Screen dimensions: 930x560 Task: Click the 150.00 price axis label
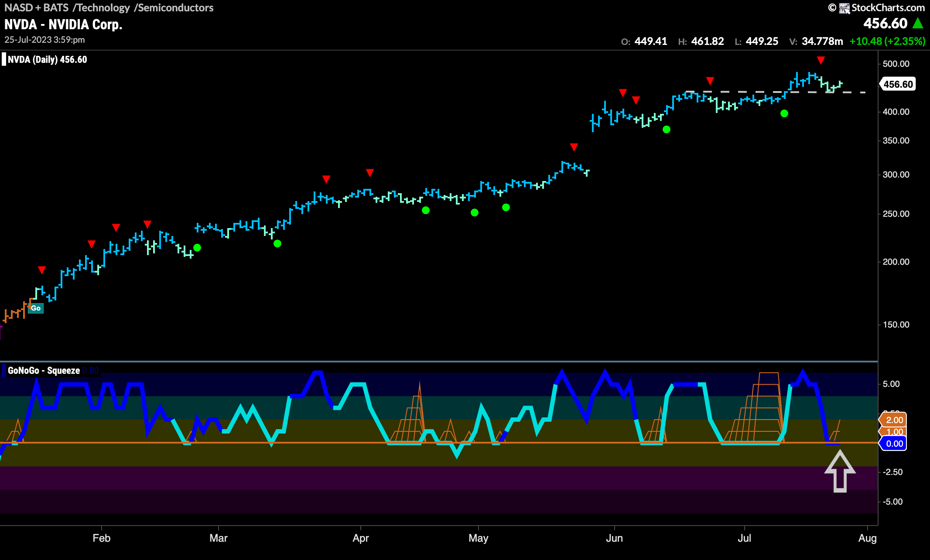(896, 324)
